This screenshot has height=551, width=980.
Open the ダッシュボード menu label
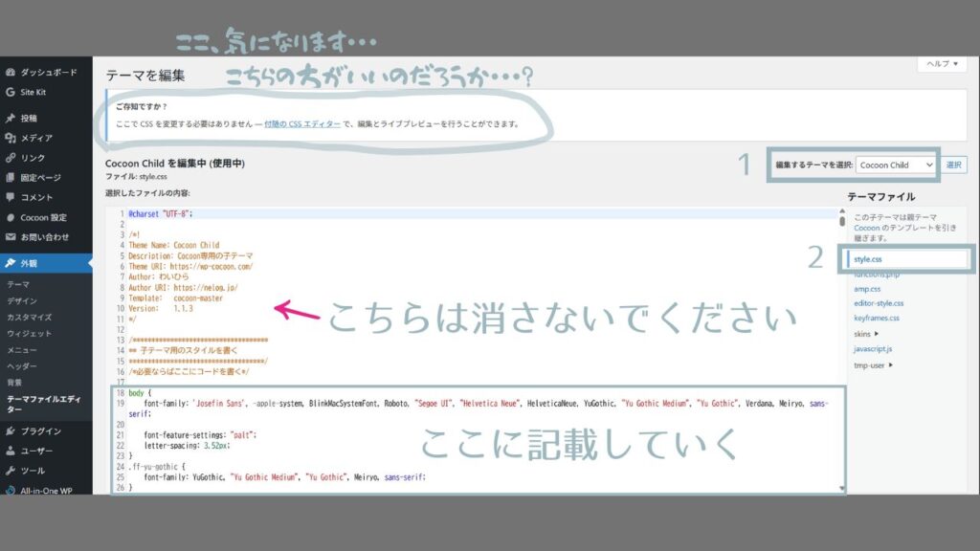pos(49,73)
